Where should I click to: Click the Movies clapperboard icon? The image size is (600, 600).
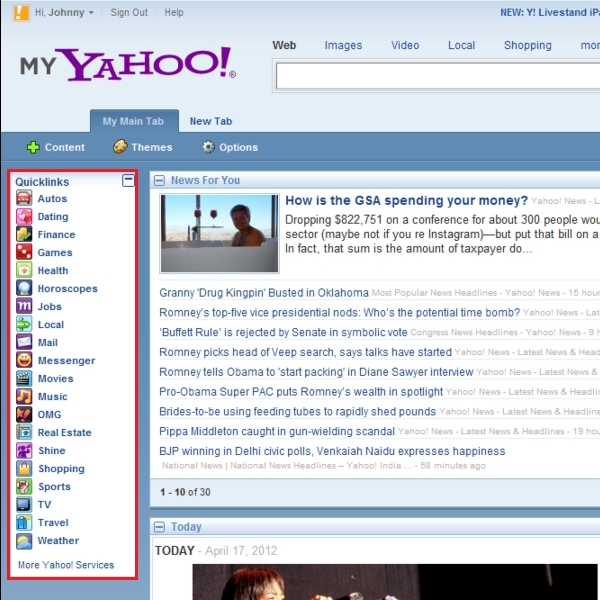pos(24,378)
